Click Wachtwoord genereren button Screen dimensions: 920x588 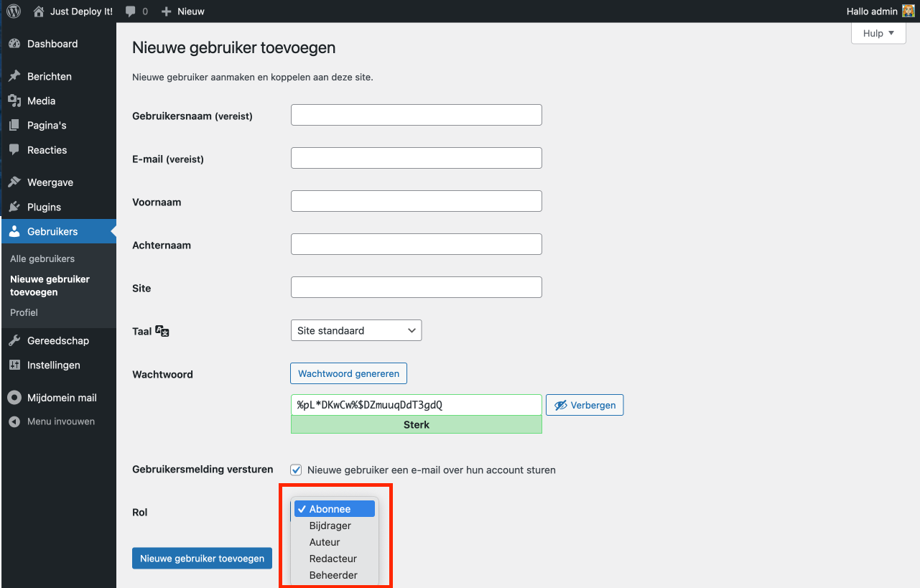[348, 373]
